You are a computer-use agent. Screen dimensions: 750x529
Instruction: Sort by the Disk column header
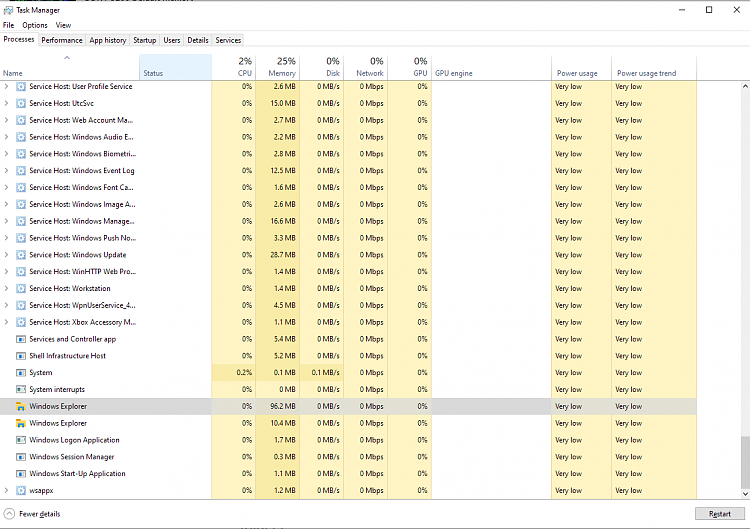(x=322, y=67)
